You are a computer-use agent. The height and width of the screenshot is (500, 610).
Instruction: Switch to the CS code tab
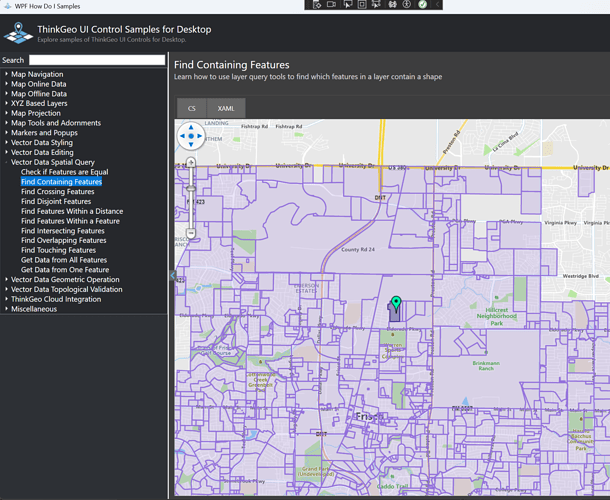coord(191,108)
